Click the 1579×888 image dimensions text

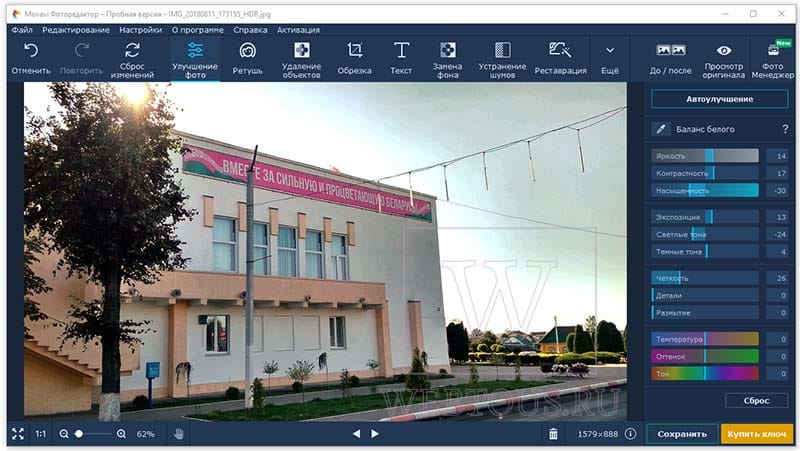pyautogui.click(x=597, y=434)
